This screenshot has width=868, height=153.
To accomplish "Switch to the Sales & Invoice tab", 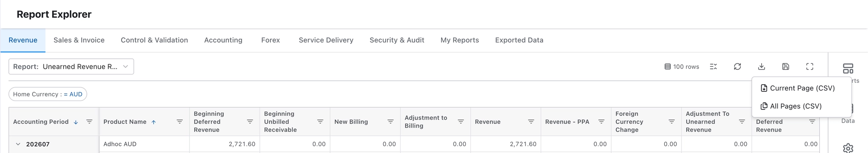I will pos(79,40).
